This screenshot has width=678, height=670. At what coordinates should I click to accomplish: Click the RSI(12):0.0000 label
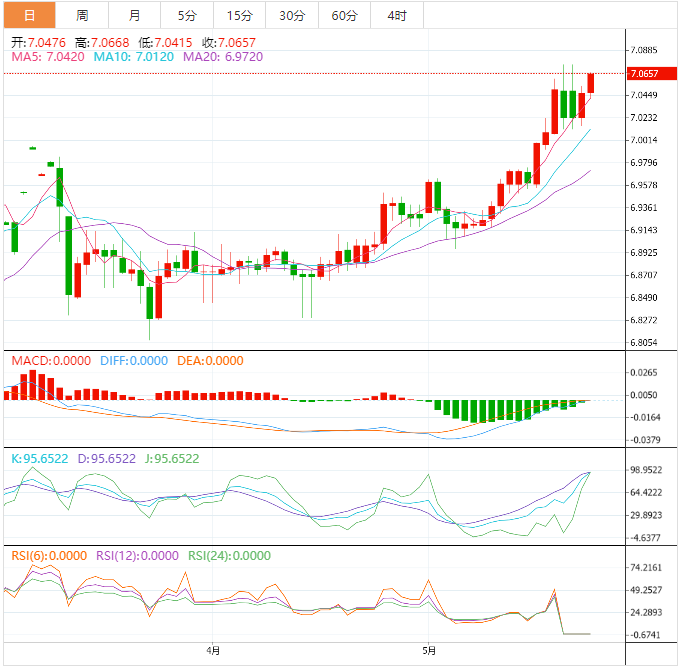pos(137,555)
